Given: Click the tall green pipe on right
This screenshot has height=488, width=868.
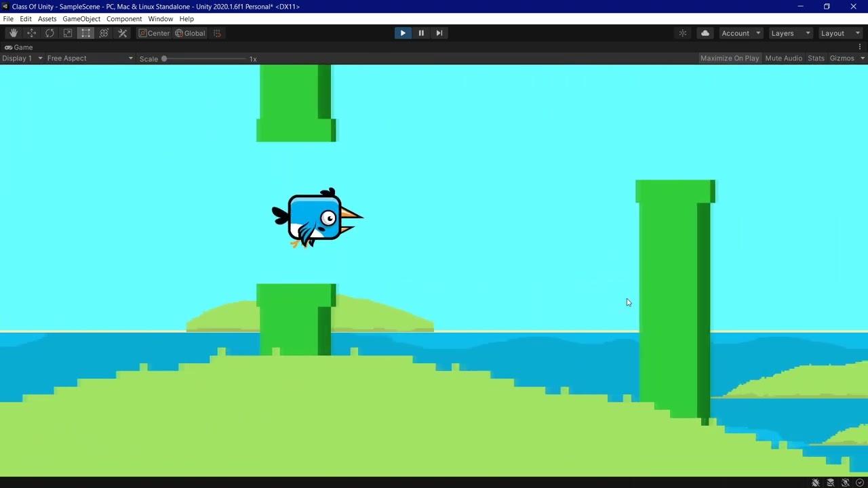Looking at the screenshot, I should 675,302.
